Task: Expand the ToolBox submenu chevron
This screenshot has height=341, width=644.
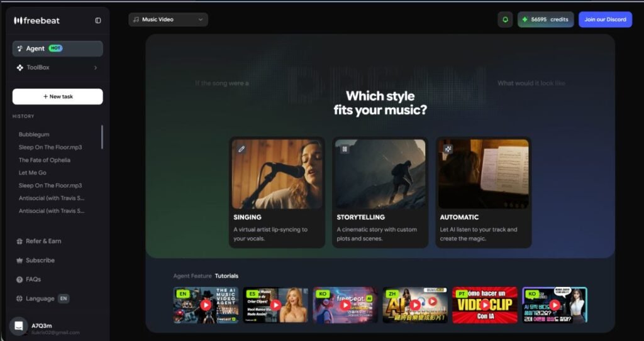Action: tap(96, 67)
